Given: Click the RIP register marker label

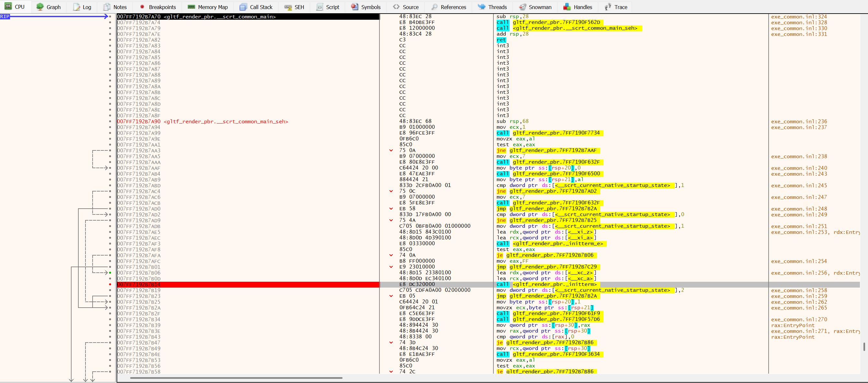Looking at the screenshot, I should coord(5,16).
